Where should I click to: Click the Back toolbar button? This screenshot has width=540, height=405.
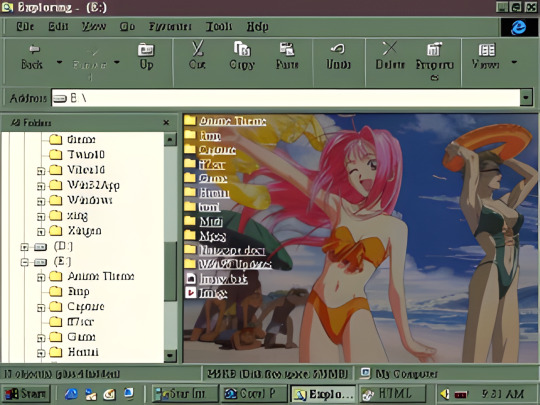[32, 57]
